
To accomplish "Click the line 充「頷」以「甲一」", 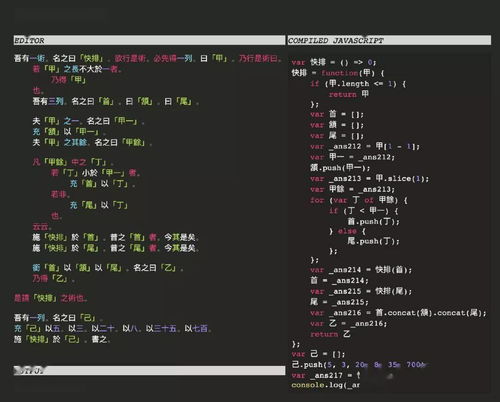I will pyautogui.click(x=69, y=132).
